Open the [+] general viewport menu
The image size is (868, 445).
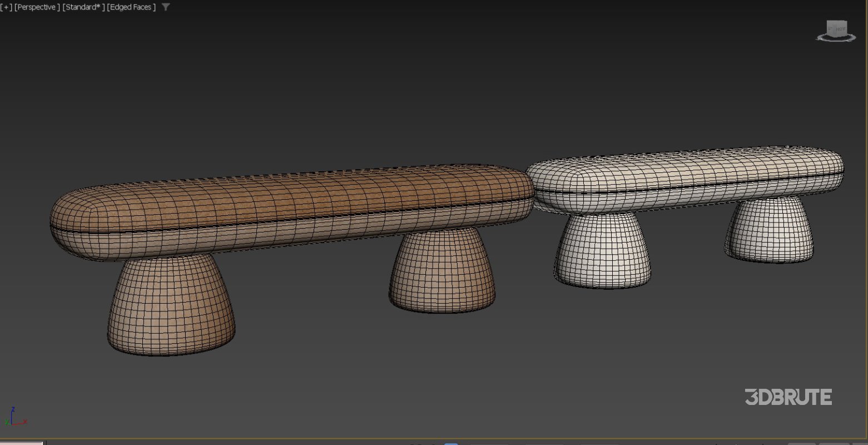(6, 7)
